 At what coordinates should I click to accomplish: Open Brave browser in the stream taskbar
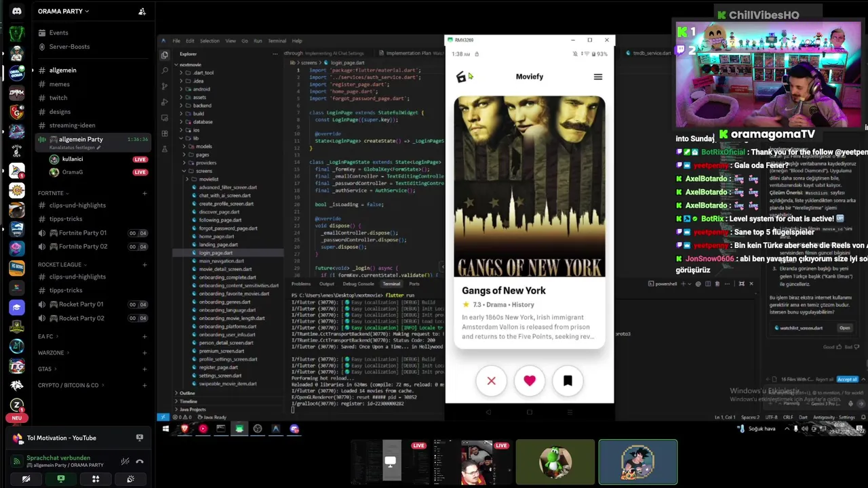(x=184, y=429)
